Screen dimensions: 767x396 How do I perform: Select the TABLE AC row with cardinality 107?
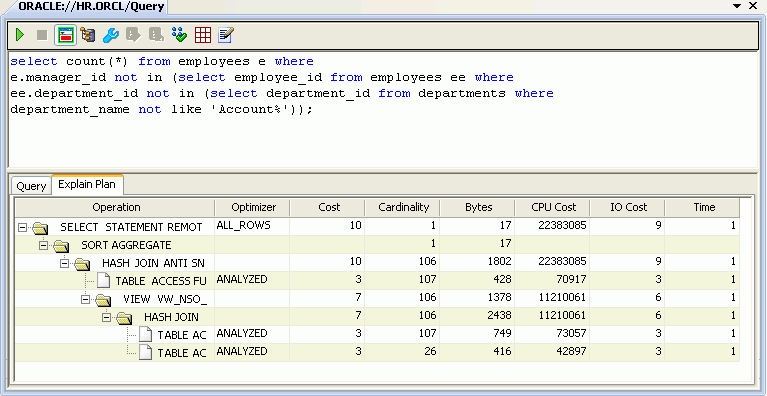[377, 334]
